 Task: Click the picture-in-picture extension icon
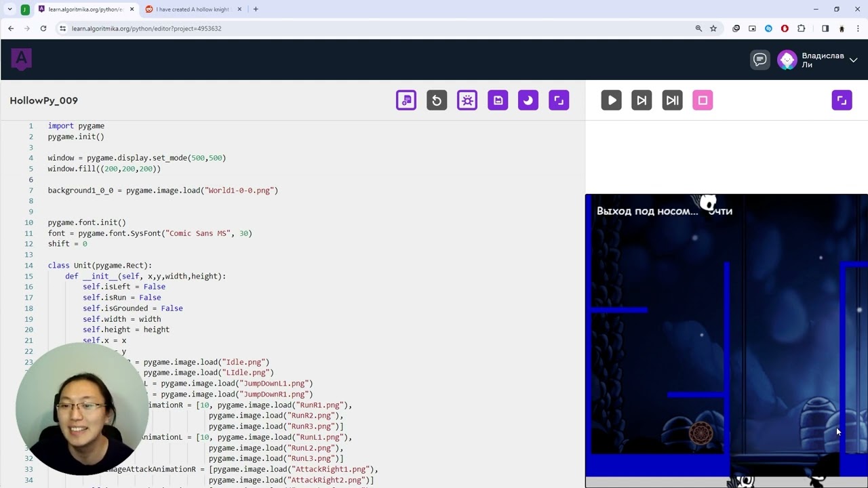click(752, 28)
